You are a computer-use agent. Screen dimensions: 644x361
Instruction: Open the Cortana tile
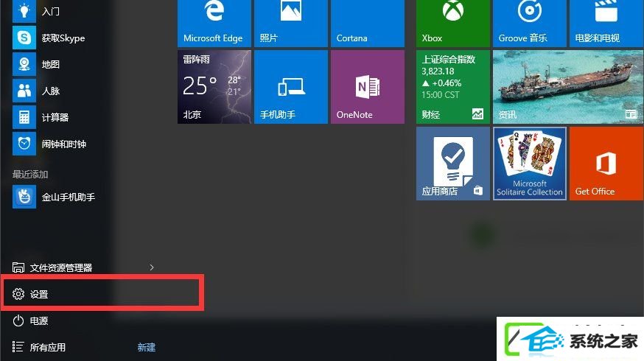click(368, 24)
